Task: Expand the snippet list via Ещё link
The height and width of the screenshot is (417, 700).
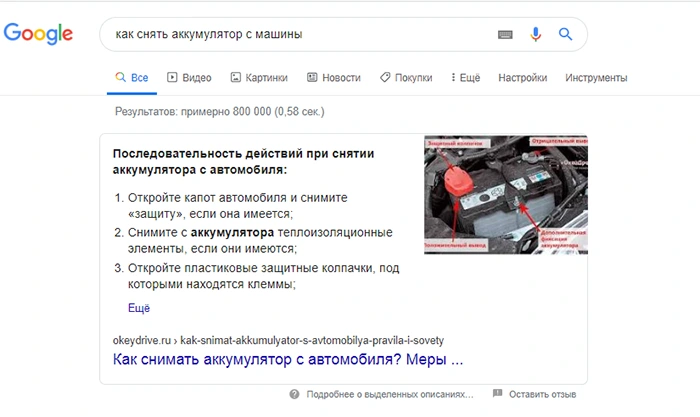Action: click(139, 308)
